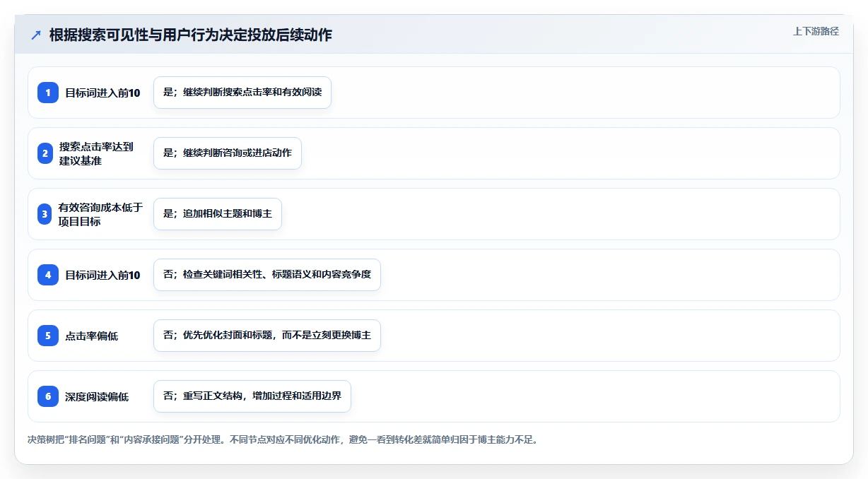Screen dimensions: 868x479
Task: Click the 是；继续判断搜索点击率和有效阅读 box
Action: coord(242,93)
